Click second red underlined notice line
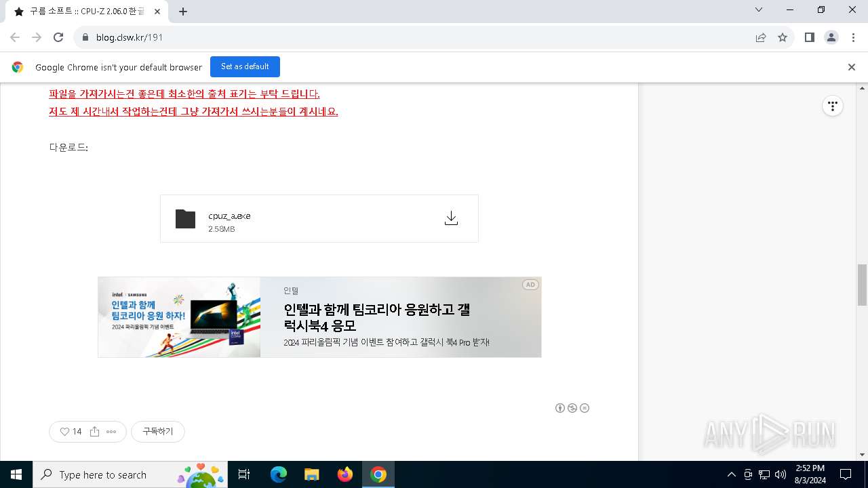The width and height of the screenshot is (868, 488). click(x=193, y=111)
